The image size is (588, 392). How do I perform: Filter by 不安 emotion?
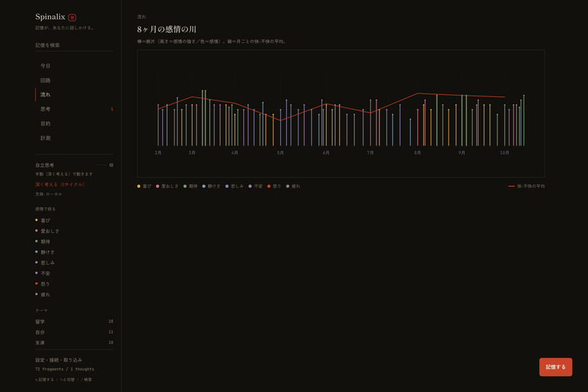point(43,274)
